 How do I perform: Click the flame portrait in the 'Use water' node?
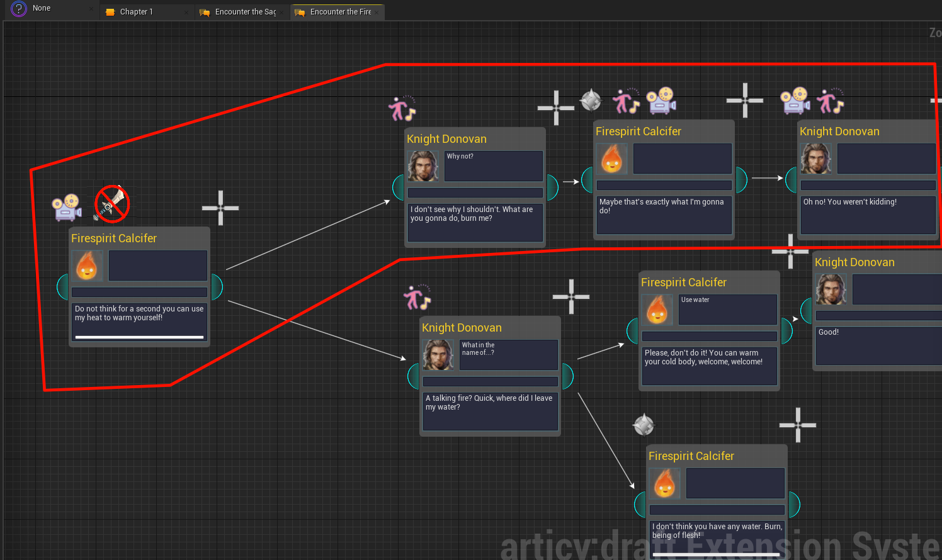click(657, 310)
